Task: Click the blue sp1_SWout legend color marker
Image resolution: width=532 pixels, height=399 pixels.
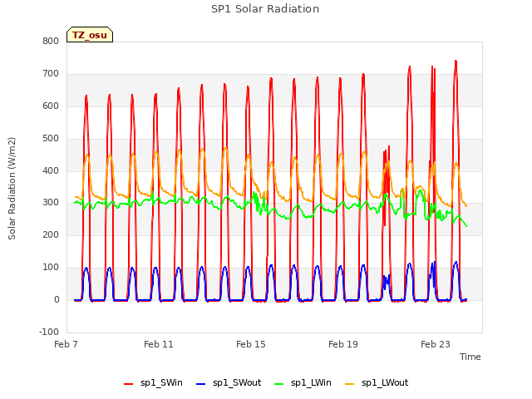Action: click(201, 384)
